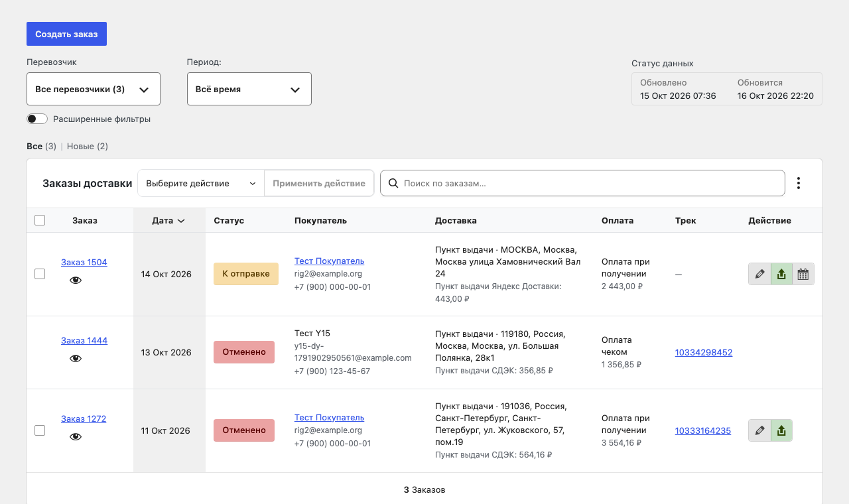Open the Заказ 1272 link

tap(84, 418)
